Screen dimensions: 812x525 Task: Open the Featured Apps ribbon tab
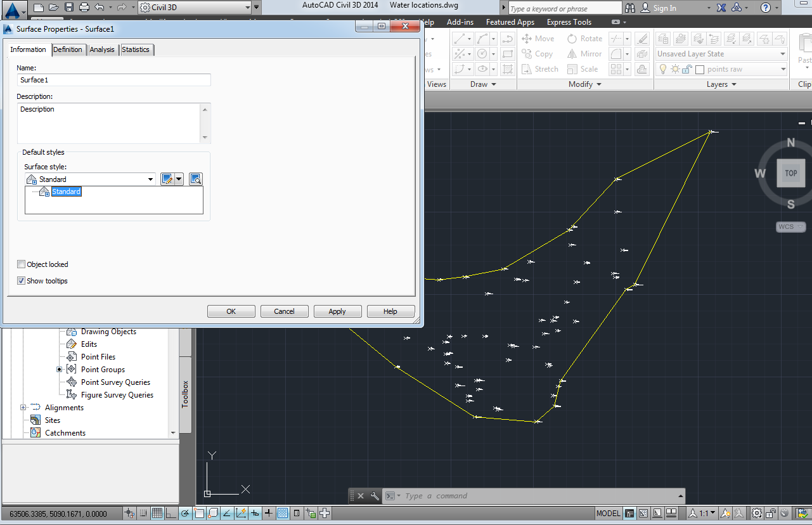coord(510,22)
